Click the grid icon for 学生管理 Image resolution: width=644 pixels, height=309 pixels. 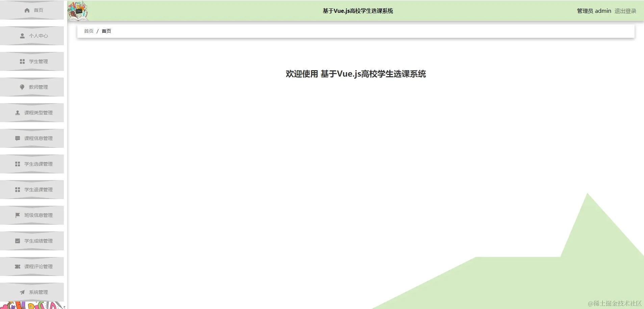coord(22,61)
